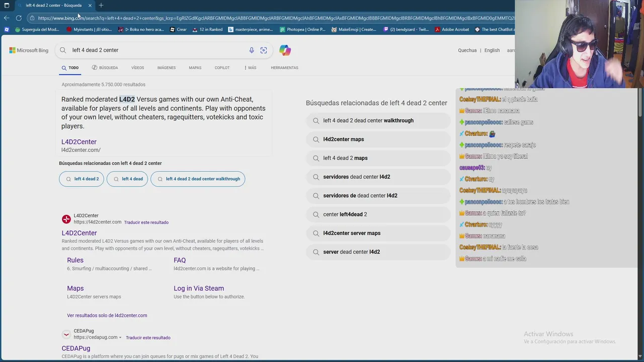Screen dimensions: 644x362
Task: Close the 'left 4 dead 2 center' tab
Action: [90, 5]
